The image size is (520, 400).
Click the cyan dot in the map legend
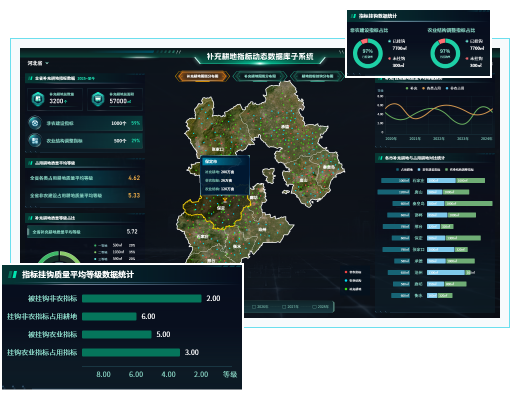pyautogui.click(x=346, y=281)
